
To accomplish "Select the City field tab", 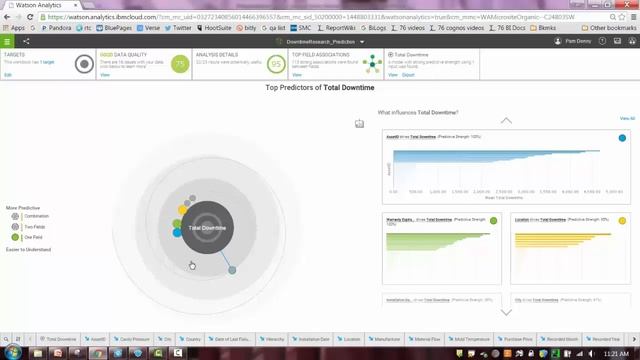I will 164,339.
